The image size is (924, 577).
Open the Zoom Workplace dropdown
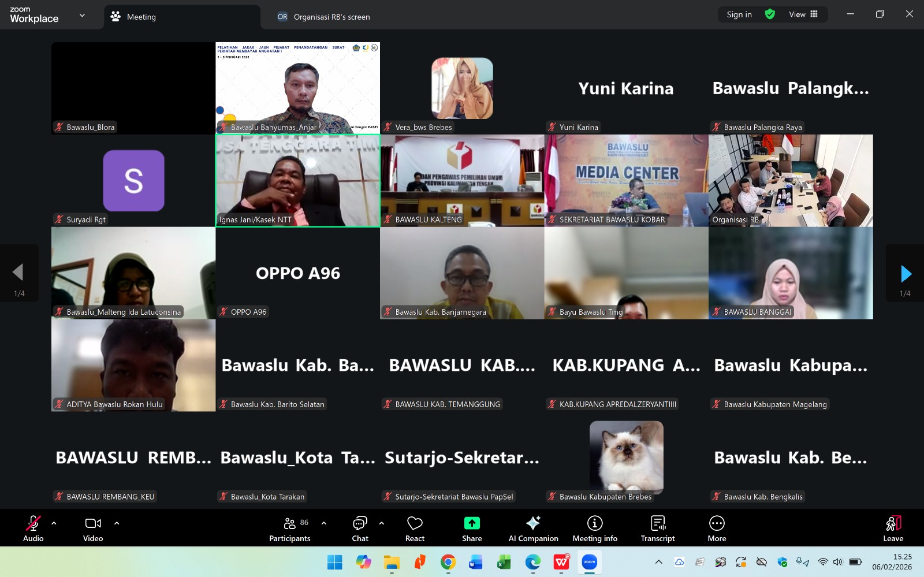pyautogui.click(x=81, y=15)
